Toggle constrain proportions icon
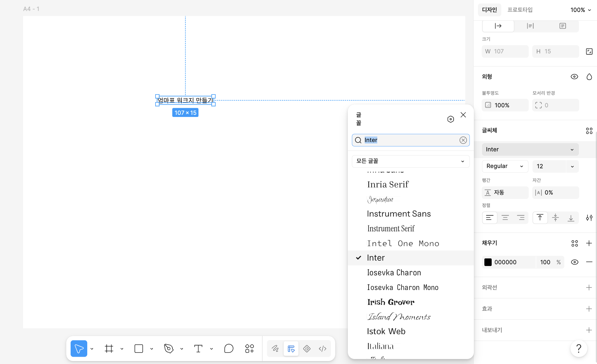This screenshot has height=364, width=597. click(x=589, y=52)
